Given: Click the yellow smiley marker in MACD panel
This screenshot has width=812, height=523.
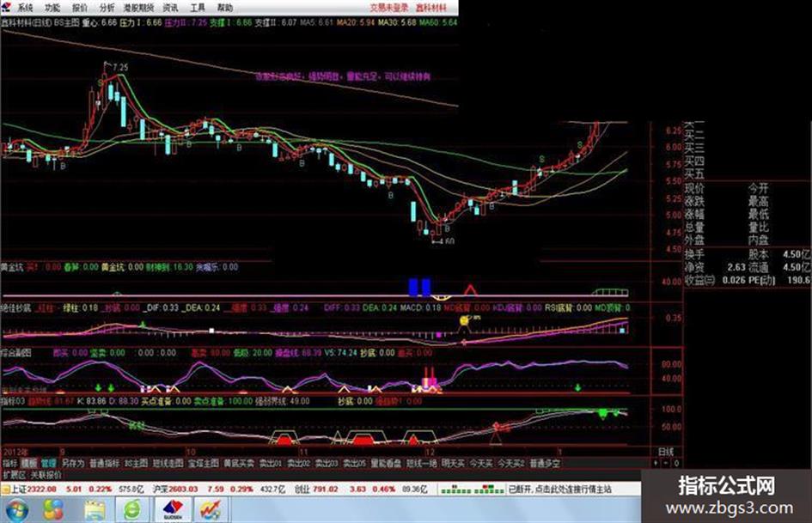Looking at the screenshot, I should 464,321.
